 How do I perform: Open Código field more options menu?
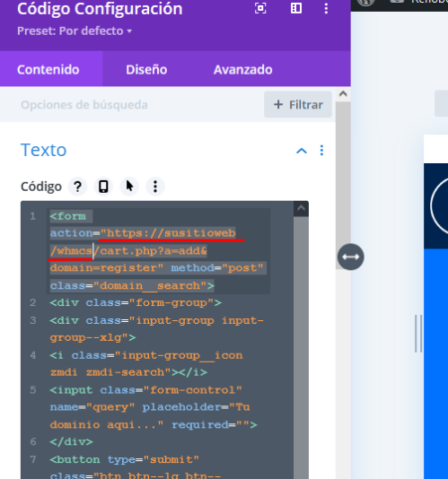[155, 187]
